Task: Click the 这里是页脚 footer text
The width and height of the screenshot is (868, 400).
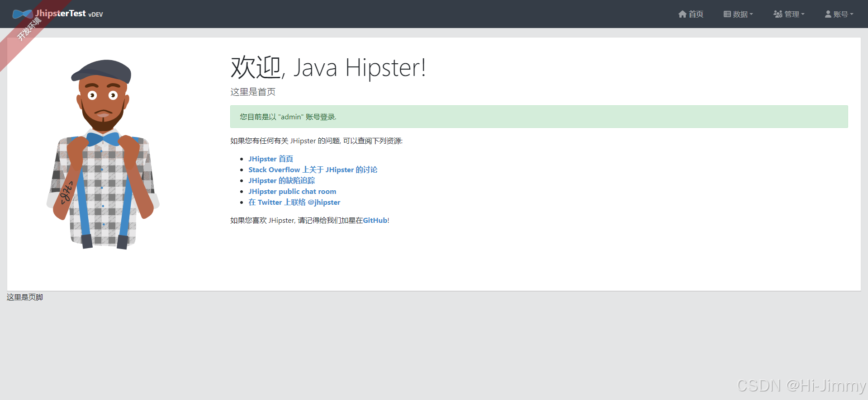Action: pyautogui.click(x=25, y=297)
